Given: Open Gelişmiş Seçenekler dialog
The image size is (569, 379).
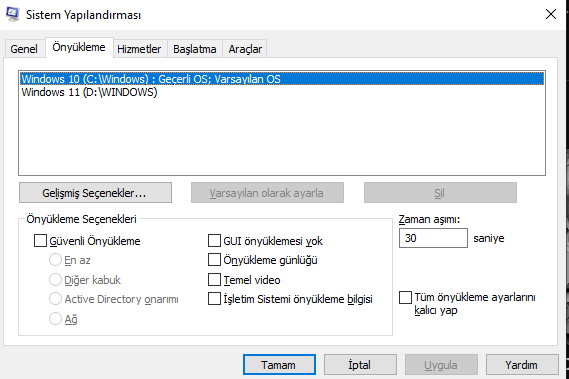Looking at the screenshot, I should tap(95, 193).
